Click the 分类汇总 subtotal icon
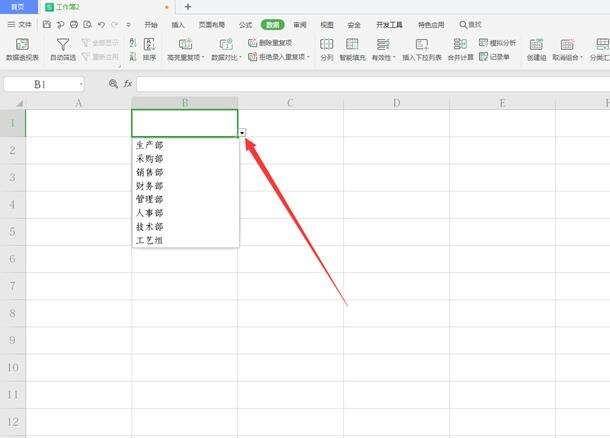This screenshot has width=610, height=438. coord(602,44)
